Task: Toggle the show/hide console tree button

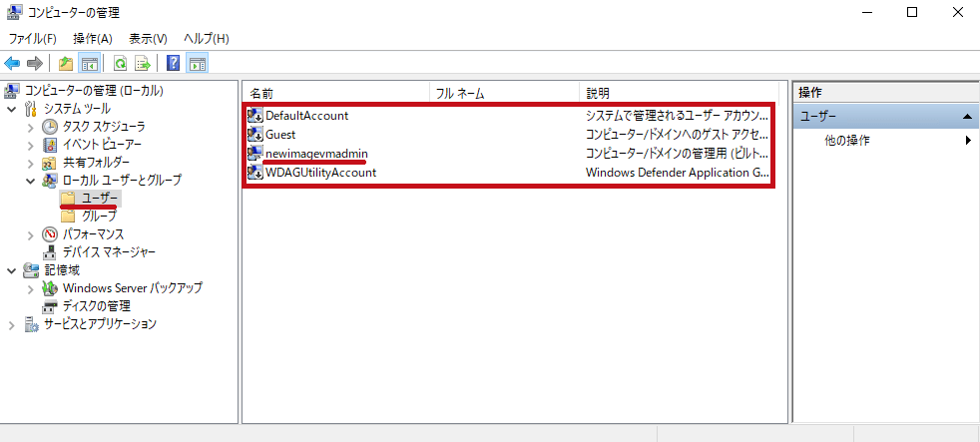Action: 90,64
